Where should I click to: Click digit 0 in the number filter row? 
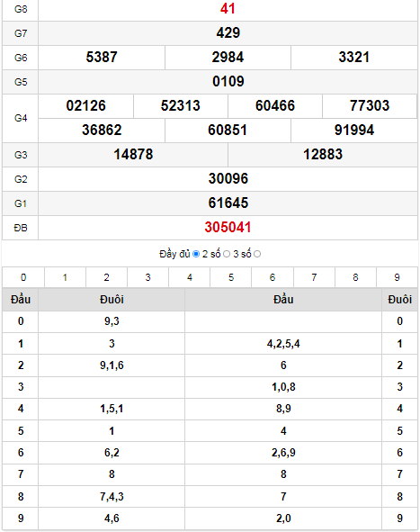pos(23,277)
